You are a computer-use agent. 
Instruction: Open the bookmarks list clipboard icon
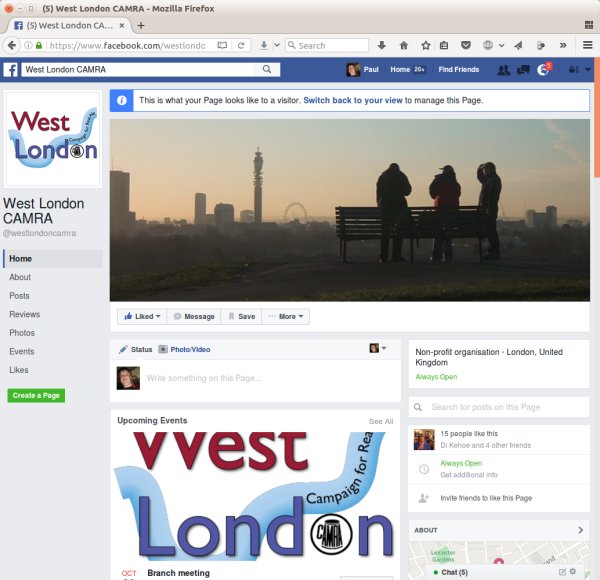[x=444, y=45]
